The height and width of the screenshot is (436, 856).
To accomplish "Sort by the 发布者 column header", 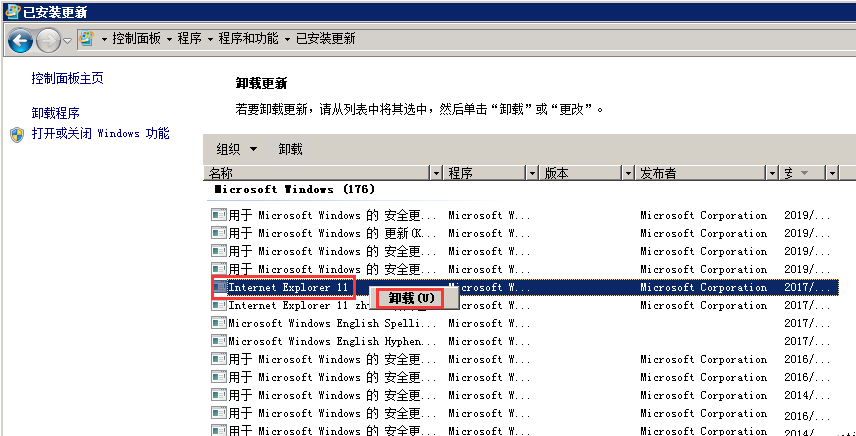I will (x=702, y=174).
